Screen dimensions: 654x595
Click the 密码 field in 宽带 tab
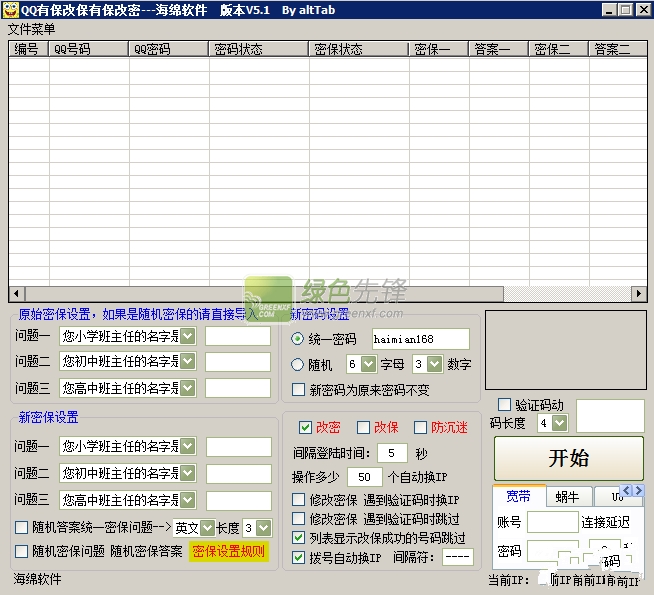[x=553, y=551]
